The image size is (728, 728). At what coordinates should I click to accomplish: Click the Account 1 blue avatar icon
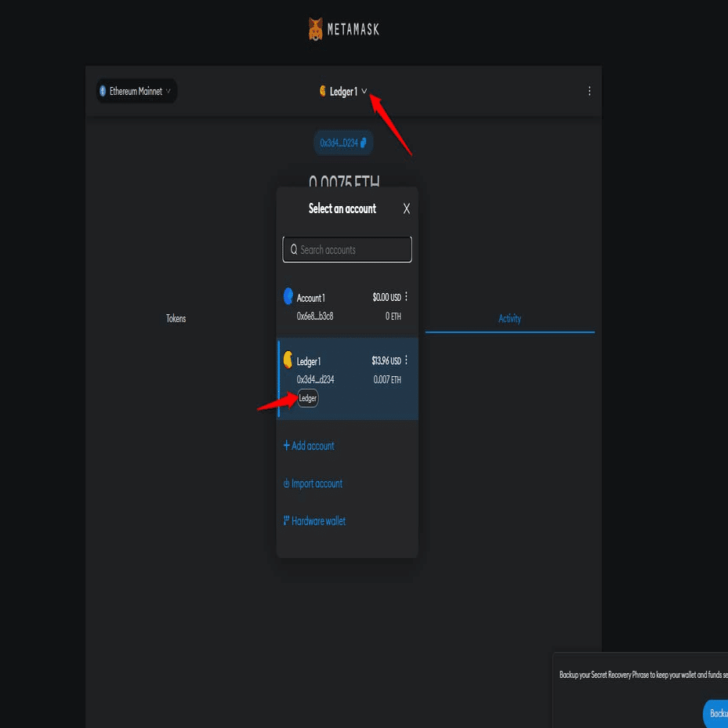tap(288, 297)
